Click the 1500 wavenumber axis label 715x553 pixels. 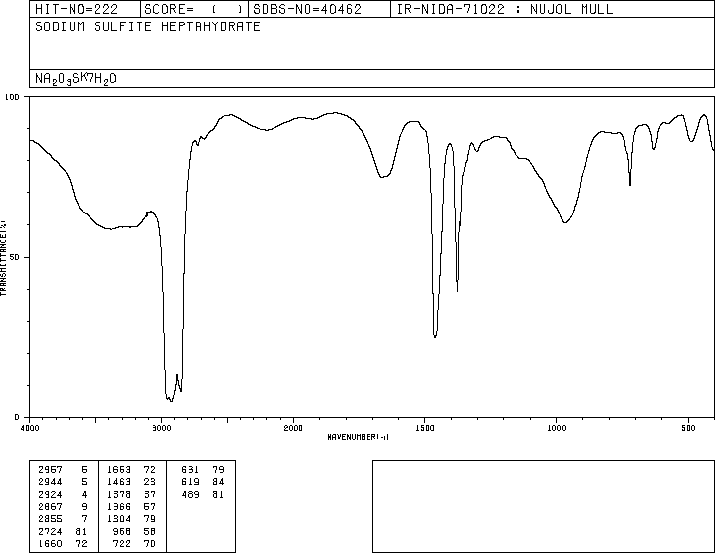click(x=425, y=428)
